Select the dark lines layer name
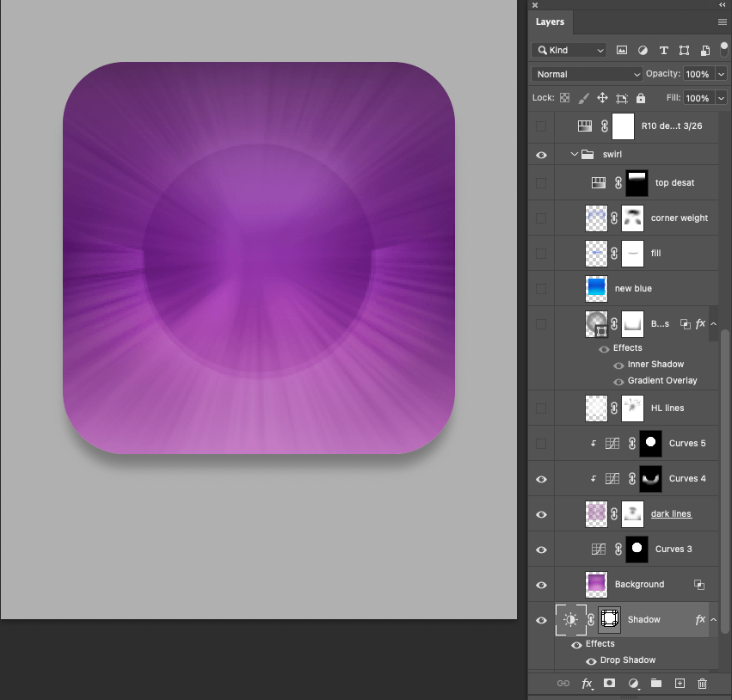The width and height of the screenshot is (732, 700). [671, 514]
